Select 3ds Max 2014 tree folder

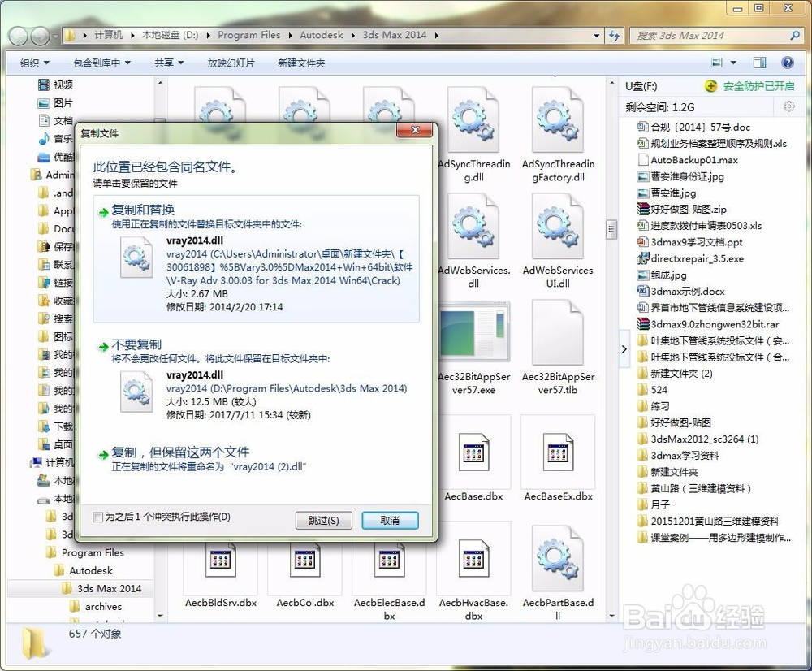click(x=109, y=589)
